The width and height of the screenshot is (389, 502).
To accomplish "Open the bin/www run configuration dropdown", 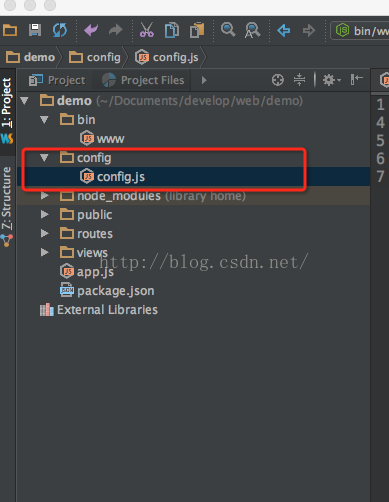I will tap(360, 31).
